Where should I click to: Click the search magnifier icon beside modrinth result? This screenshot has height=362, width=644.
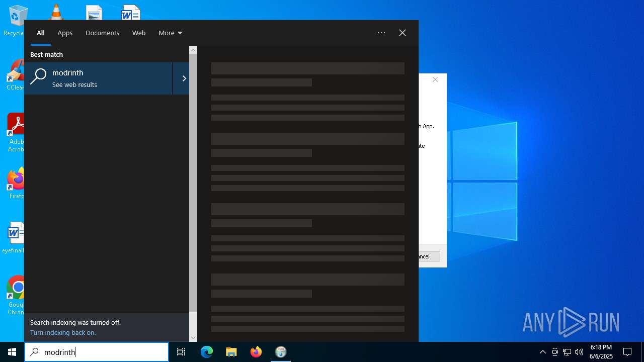coord(38,77)
